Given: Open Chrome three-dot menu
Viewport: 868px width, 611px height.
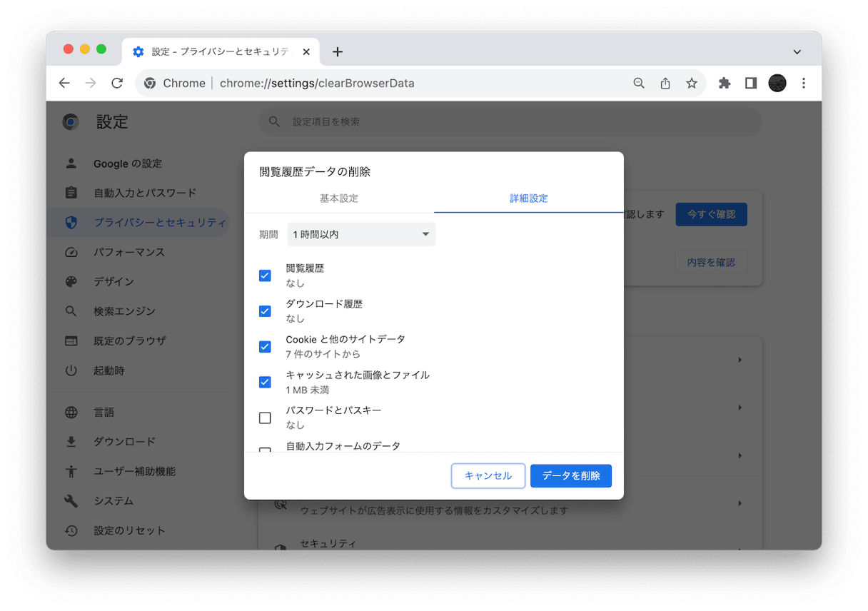Looking at the screenshot, I should pos(804,84).
